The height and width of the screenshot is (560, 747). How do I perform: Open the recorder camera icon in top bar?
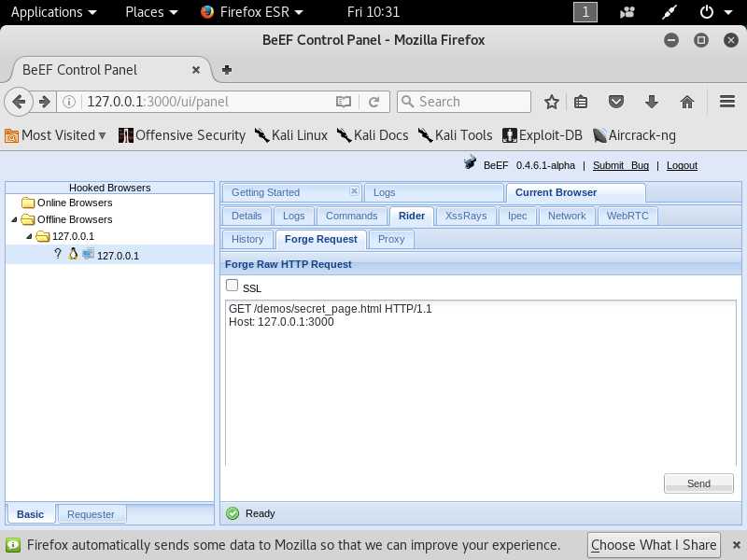tap(627, 12)
